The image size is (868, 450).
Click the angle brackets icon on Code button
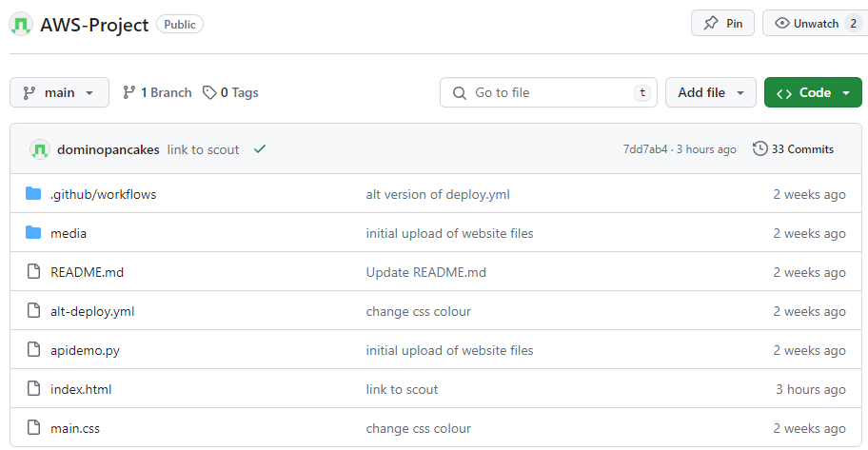click(x=784, y=93)
